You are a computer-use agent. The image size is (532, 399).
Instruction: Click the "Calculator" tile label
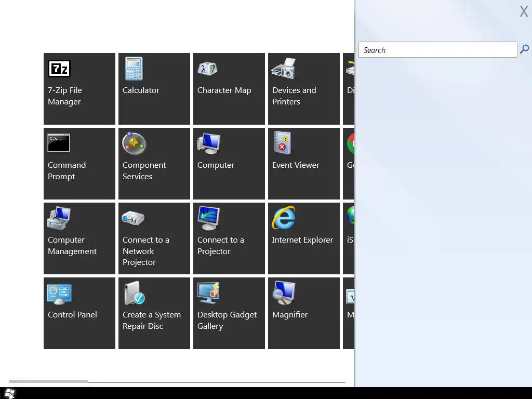tap(141, 90)
